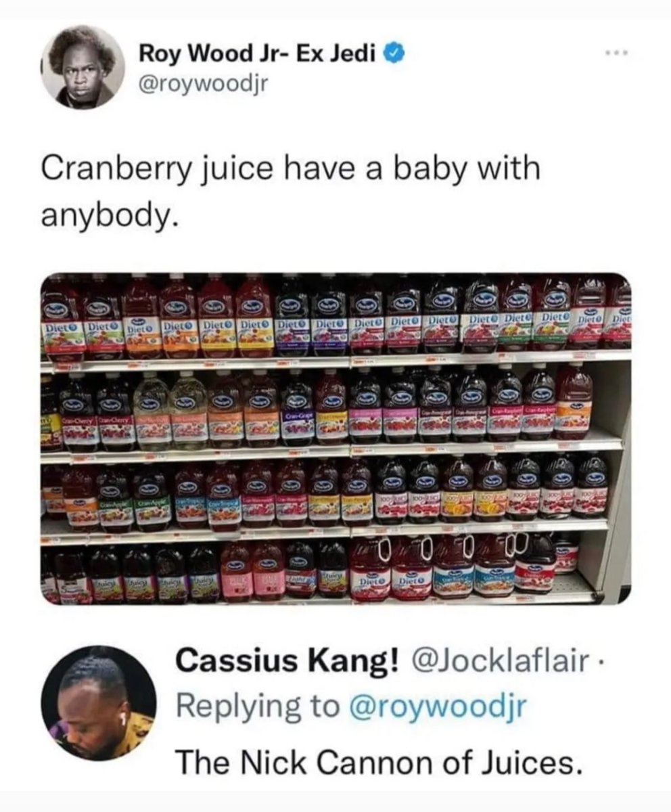The image size is (671, 812).
Task: Follow the Replying to @roywoodjr link
Action: coord(350,706)
